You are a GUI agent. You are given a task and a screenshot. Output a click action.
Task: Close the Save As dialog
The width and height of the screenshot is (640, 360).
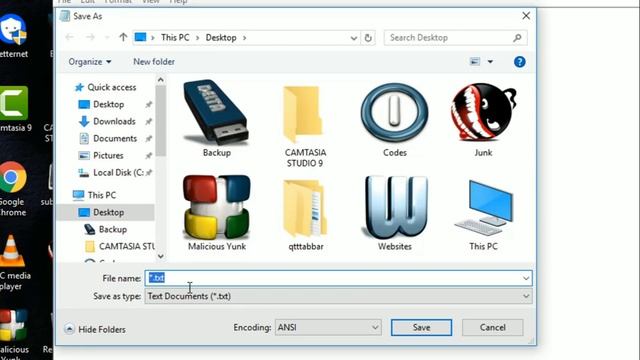coord(526,16)
